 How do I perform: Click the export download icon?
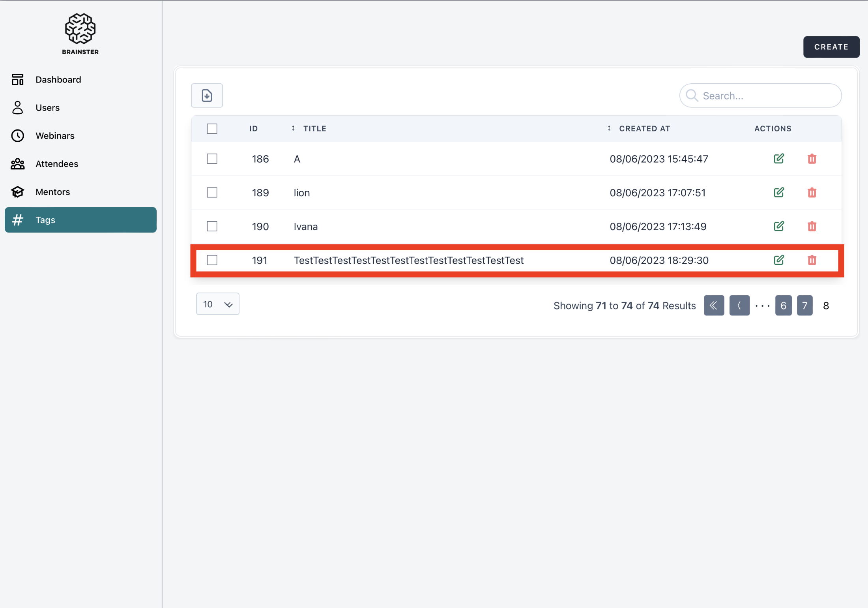click(x=207, y=96)
